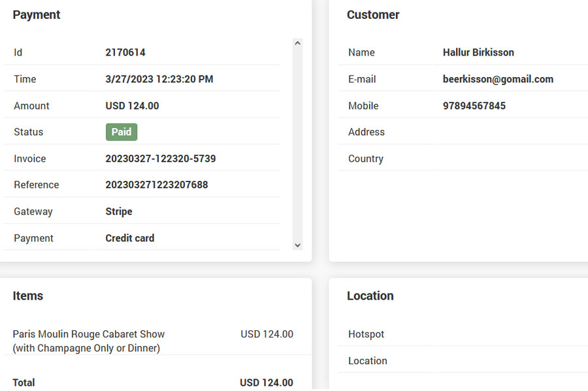Click the scroll up arrow in Payment panel

pos(298,44)
